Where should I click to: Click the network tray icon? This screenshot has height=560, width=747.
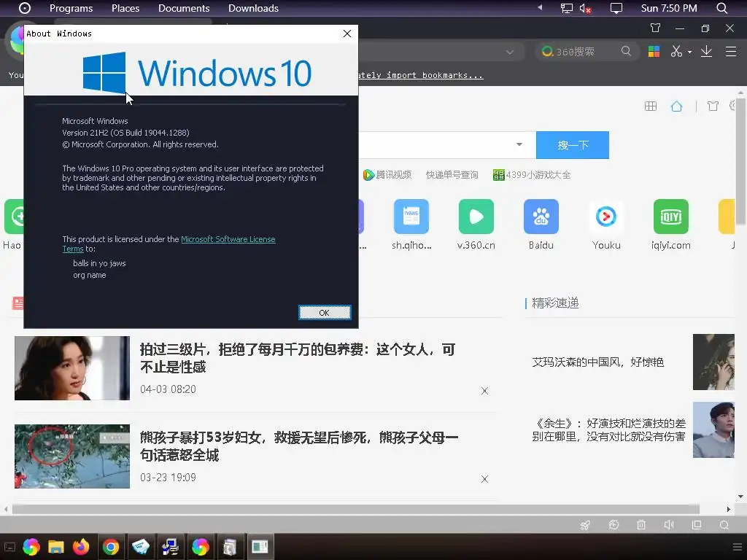pyautogui.click(x=566, y=8)
